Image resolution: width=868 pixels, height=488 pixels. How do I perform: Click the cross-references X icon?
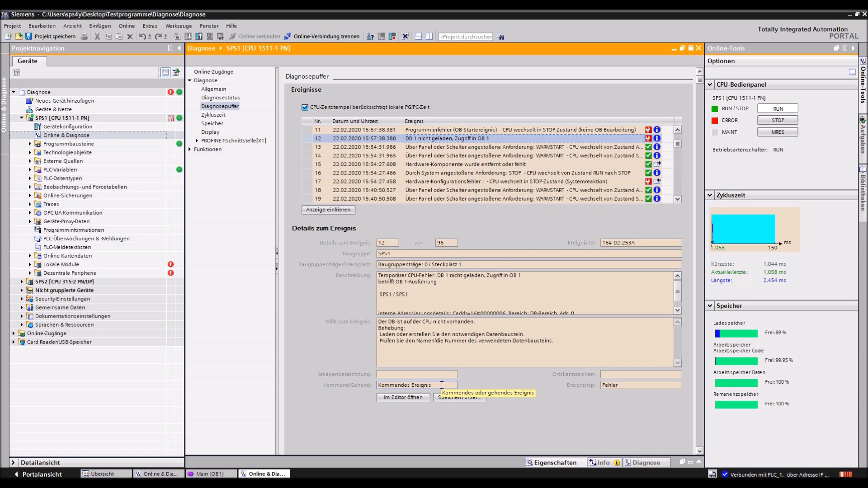[x=405, y=36]
